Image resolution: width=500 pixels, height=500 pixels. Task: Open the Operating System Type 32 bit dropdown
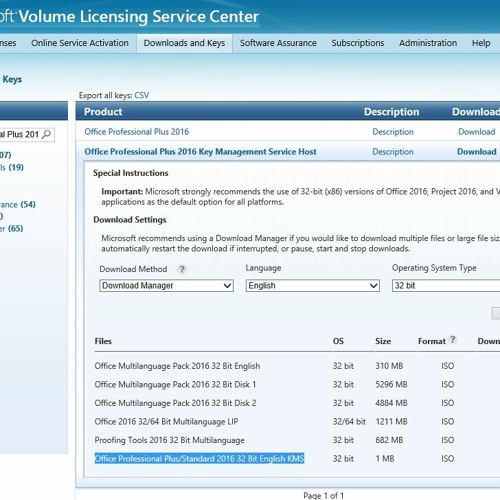446,286
